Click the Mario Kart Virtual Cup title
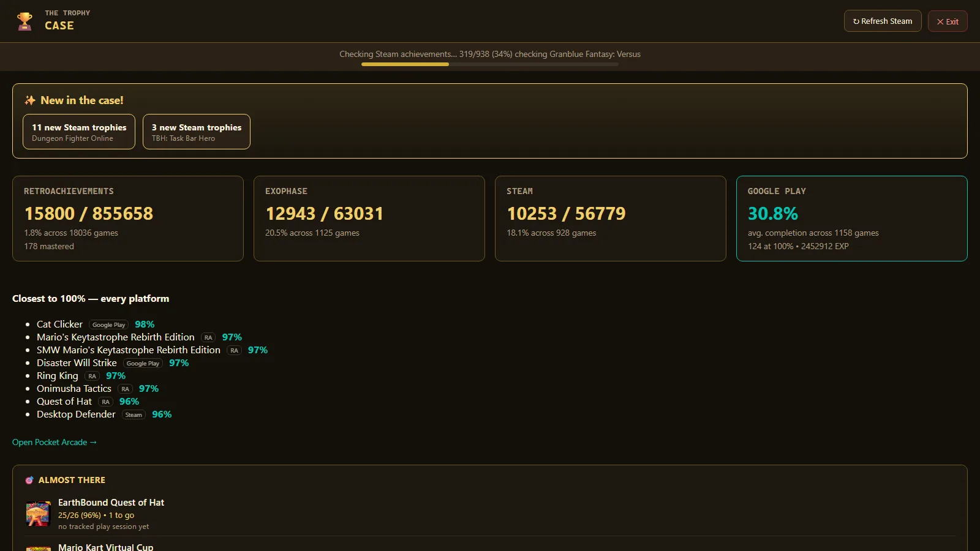Image resolution: width=980 pixels, height=551 pixels. coord(105,547)
